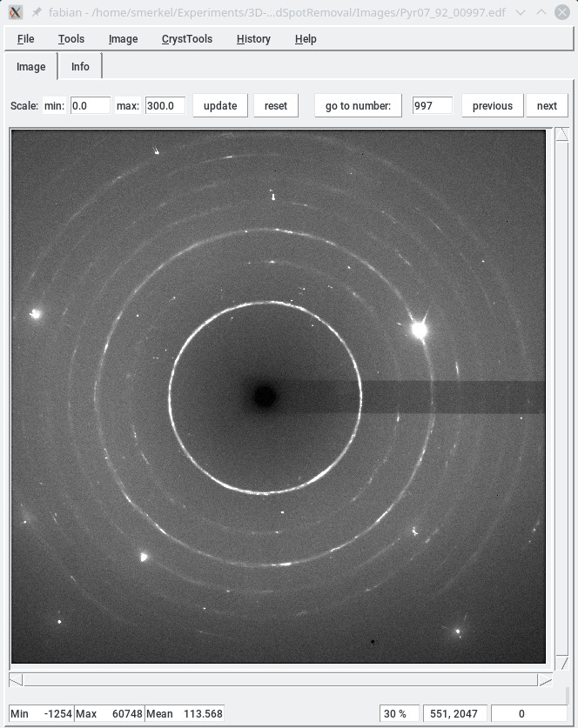Click the horizontal scrollbar left arrow
This screenshot has width=578, height=728.
[16, 679]
